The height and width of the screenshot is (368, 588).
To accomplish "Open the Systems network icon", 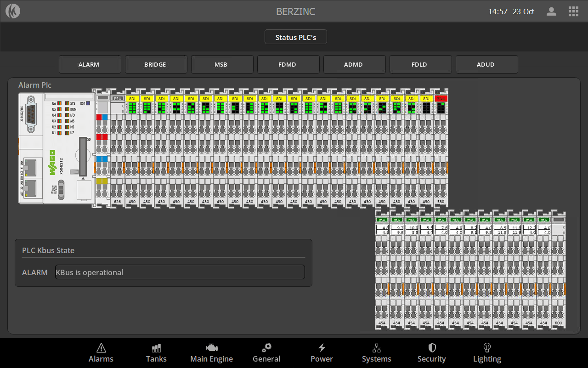I will [377, 348].
